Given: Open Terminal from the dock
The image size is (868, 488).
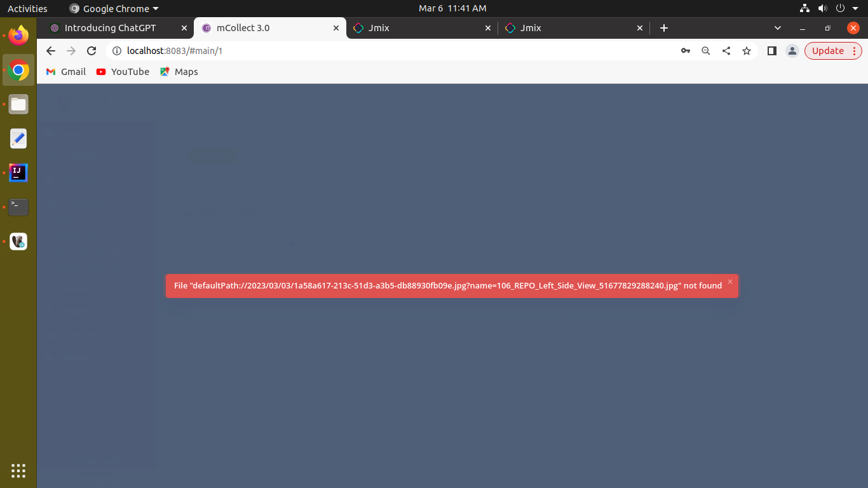Looking at the screenshot, I should (x=18, y=207).
